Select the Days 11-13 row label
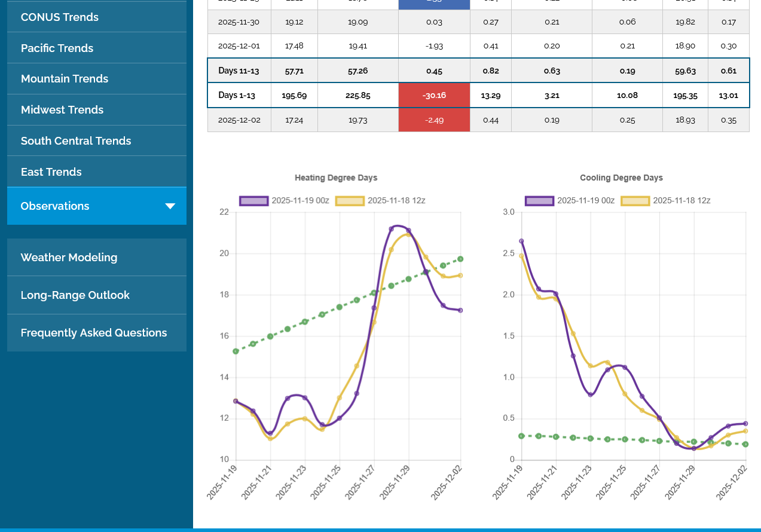The height and width of the screenshot is (532, 761). pos(239,71)
